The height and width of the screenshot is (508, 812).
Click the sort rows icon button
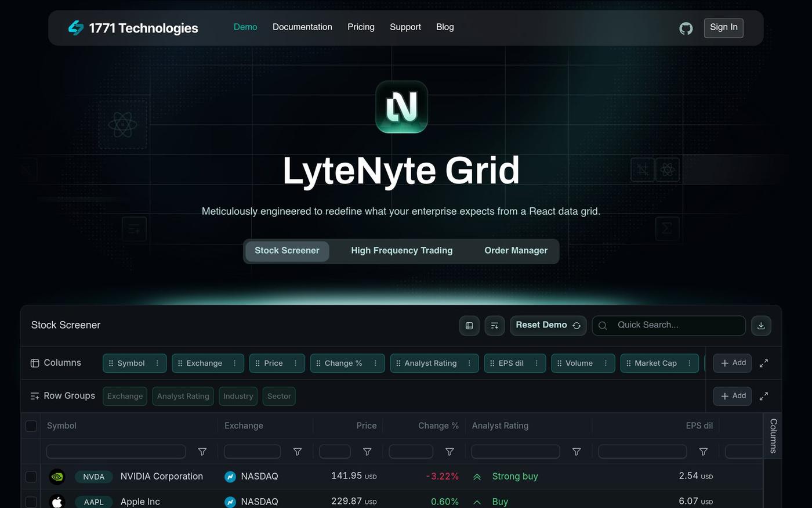tap(494, 326)
